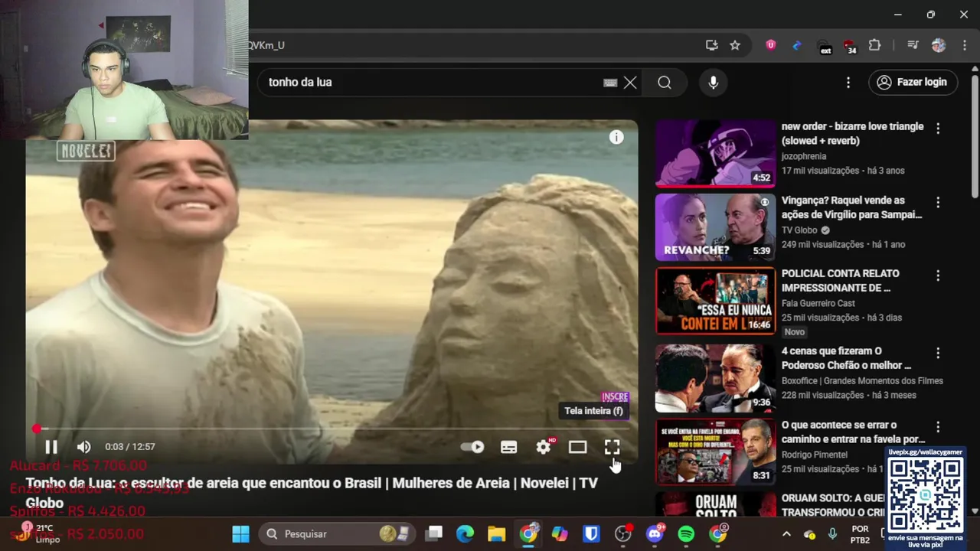The width and height of the screenshot is (980, 551).
Task: Open the Chrome profile avatar
Action: [939, 45]
